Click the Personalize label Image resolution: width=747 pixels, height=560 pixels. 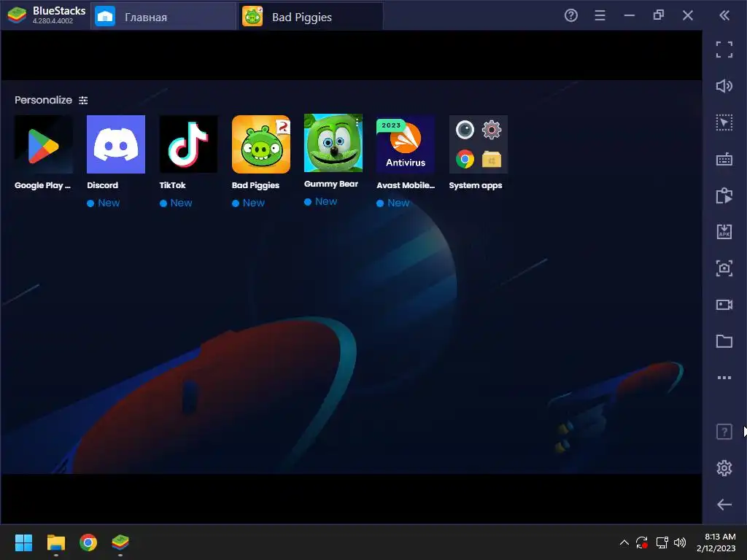point(43,100)
